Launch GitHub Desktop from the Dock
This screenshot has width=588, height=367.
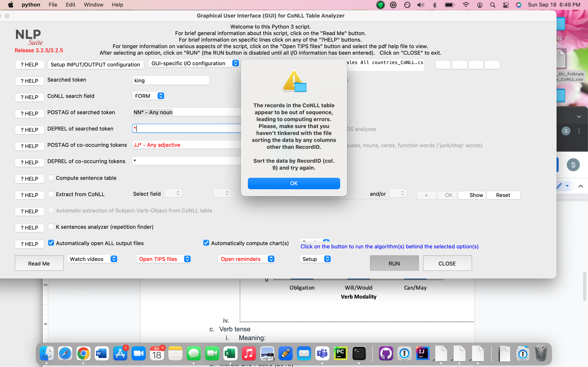[386, 353]
